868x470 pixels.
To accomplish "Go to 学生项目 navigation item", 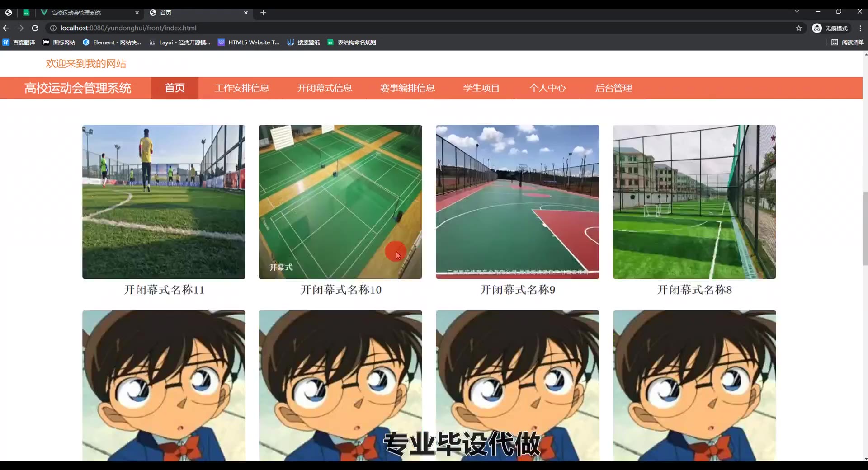I will pyautogui.click(x=481, y=88).
